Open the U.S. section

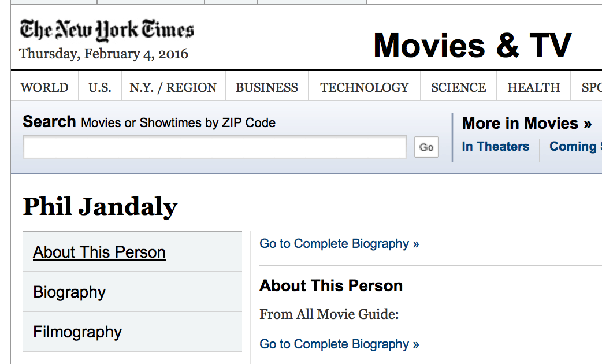point(99,87)
